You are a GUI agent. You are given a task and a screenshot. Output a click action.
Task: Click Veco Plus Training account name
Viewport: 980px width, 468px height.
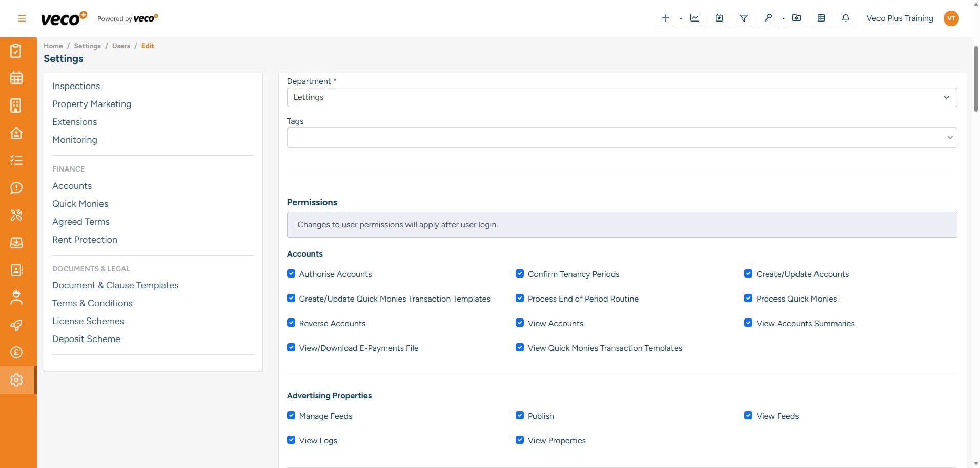point(900,18)
